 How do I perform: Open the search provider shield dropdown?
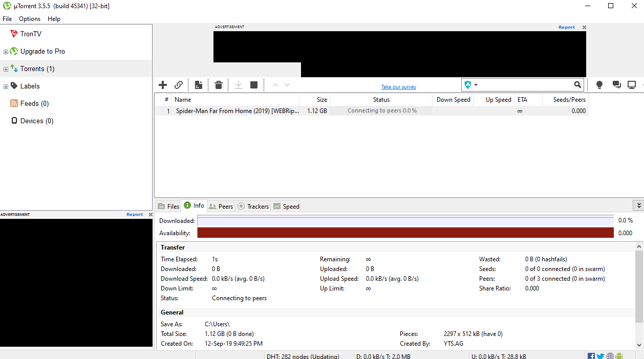[x=471, y=85]
